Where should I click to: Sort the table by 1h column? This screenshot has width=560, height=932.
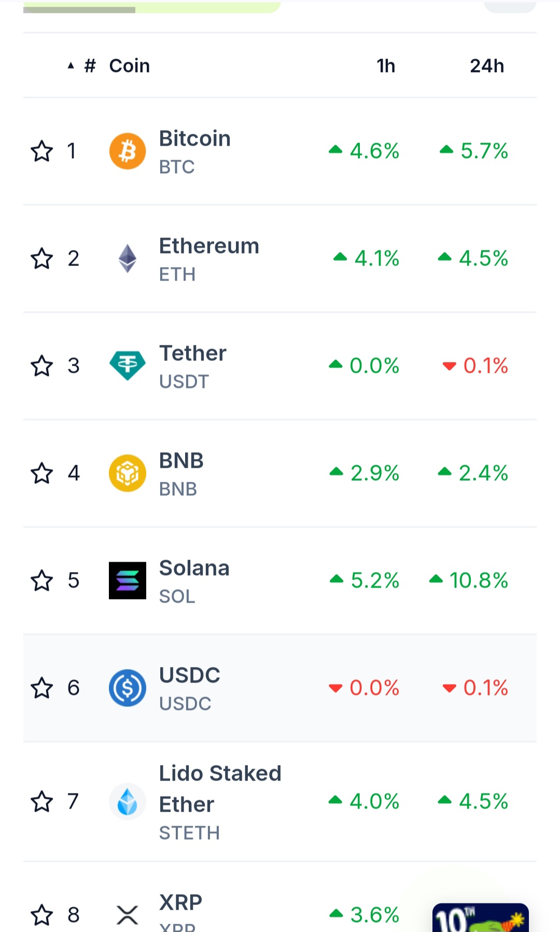[386, 66]
